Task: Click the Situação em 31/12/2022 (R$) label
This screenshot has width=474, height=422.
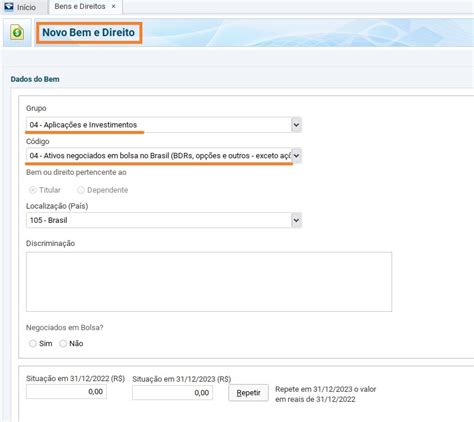Action: click(x=75, y=378)
